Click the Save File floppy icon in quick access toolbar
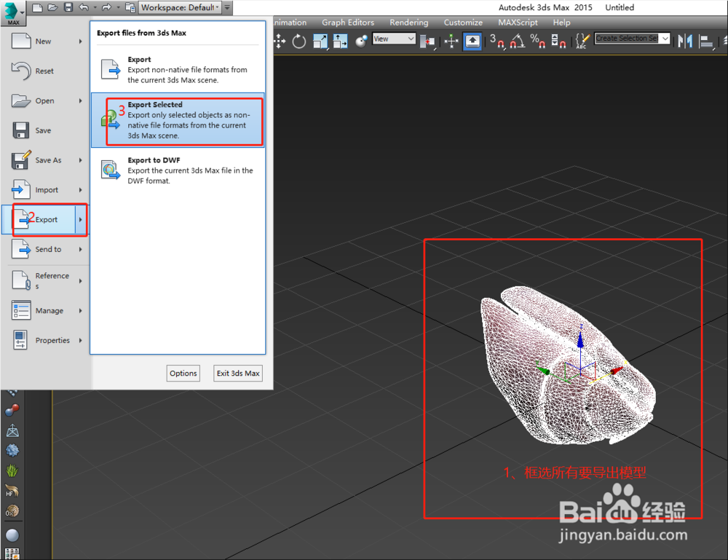Viewport: 728px width, 560px height. [x=68, y=7]
